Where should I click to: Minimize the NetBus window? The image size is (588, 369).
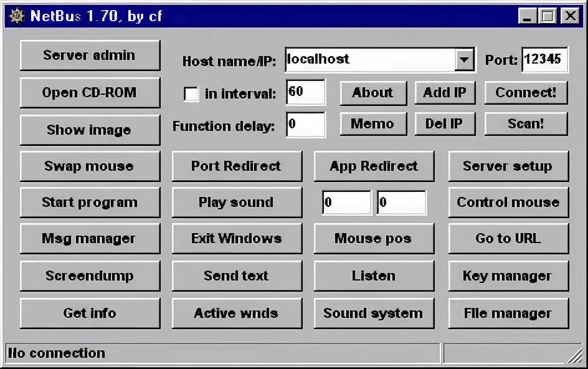click(x=527, y=16)
